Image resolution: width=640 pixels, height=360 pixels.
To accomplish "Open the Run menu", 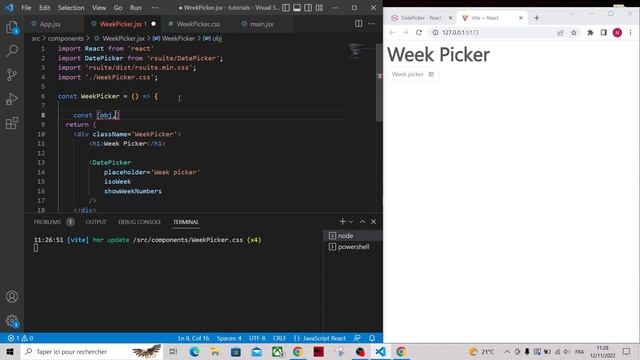I will 136,8.
